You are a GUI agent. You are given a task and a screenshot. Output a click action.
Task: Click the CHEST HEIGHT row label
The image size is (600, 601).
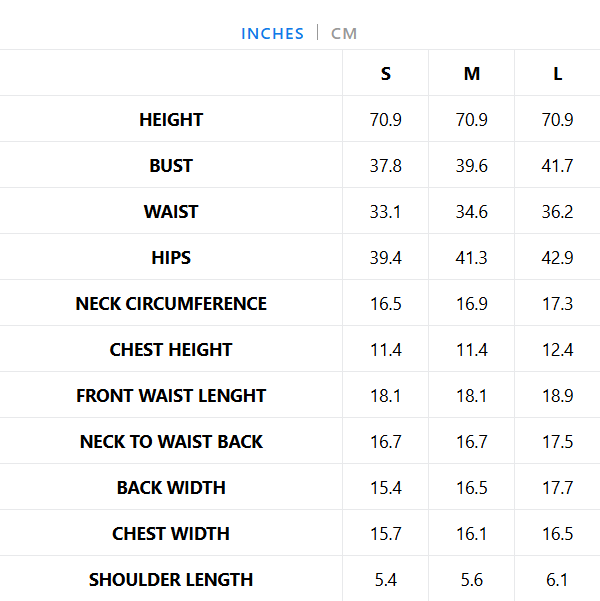click(171, 350)
